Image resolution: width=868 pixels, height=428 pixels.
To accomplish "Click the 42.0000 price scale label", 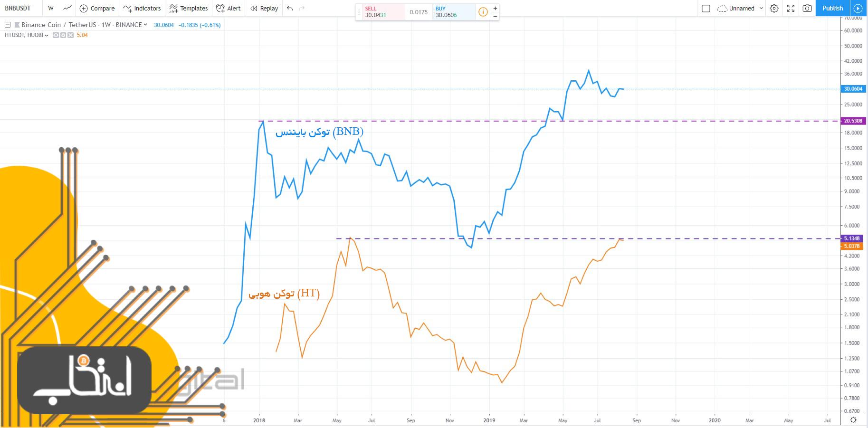I will 853,61.
